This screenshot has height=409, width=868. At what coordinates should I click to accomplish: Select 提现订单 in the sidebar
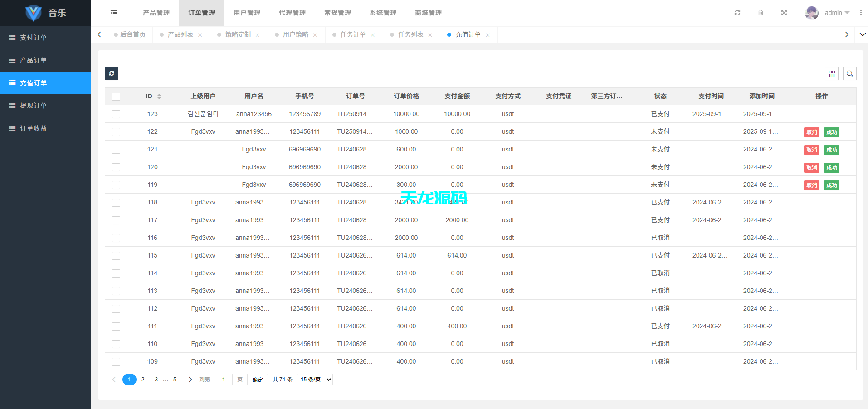33,105
